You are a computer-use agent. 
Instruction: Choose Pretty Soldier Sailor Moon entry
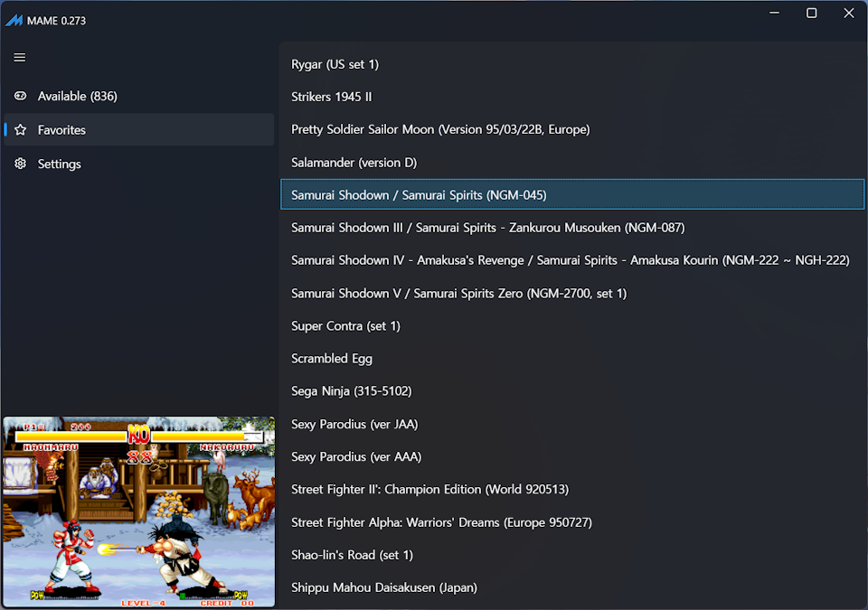tap(572, 129)
